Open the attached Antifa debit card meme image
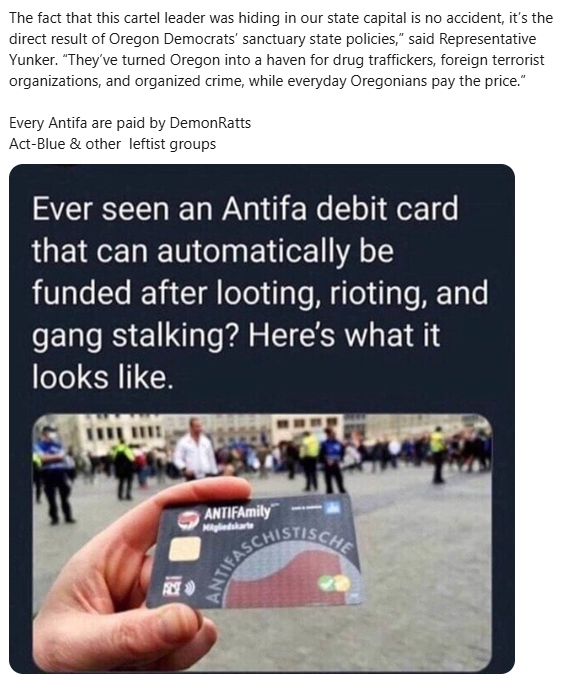This screenshot has width=581, height=679. pyautogui.click(x=262, y=419)
